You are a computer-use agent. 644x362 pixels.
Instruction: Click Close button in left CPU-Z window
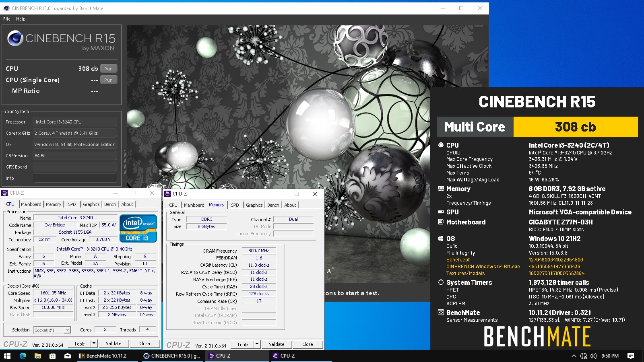pos(144,344)
